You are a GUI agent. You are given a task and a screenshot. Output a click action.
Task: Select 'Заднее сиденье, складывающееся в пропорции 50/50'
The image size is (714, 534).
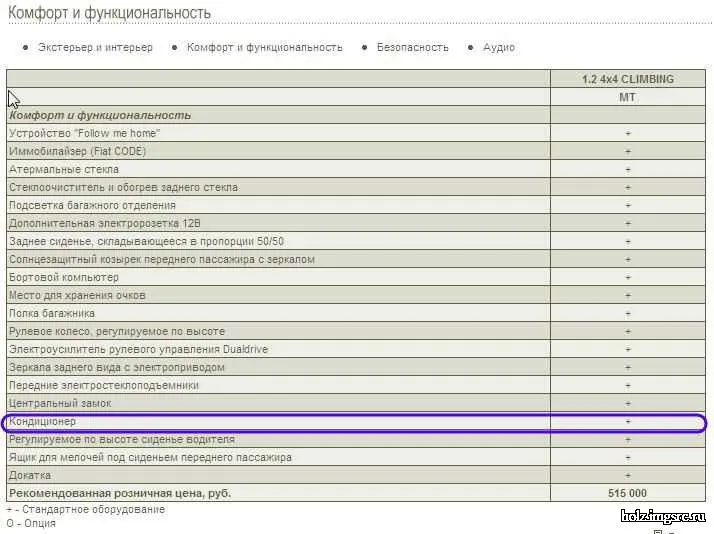pos(146,241)
